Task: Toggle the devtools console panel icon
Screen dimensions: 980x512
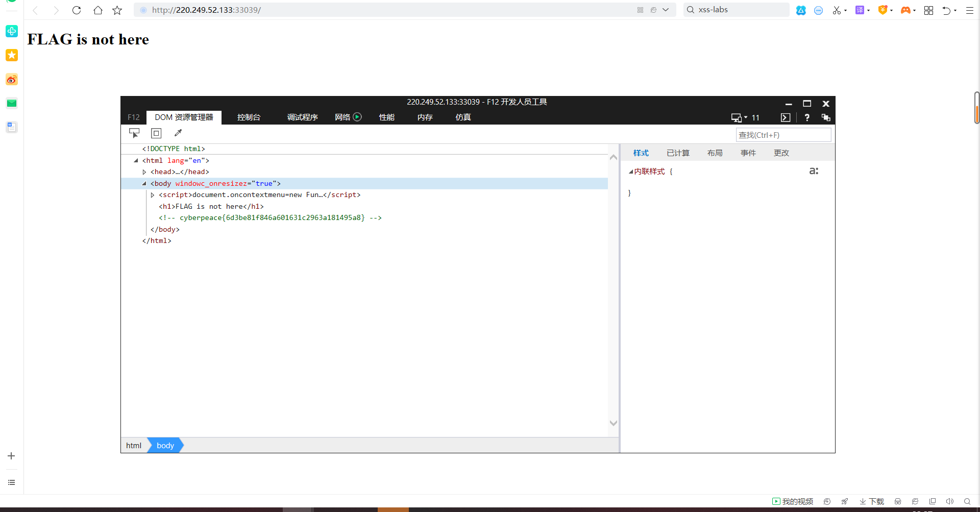Action: point(786,117)
